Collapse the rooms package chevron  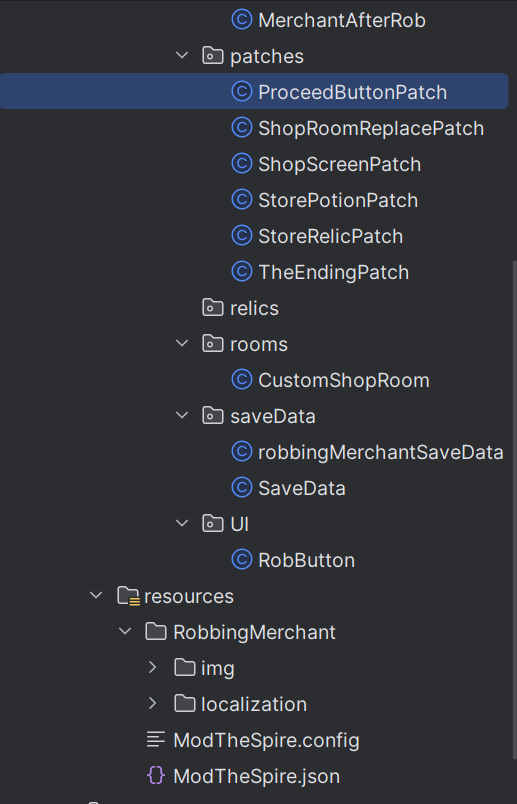(182, 343)
